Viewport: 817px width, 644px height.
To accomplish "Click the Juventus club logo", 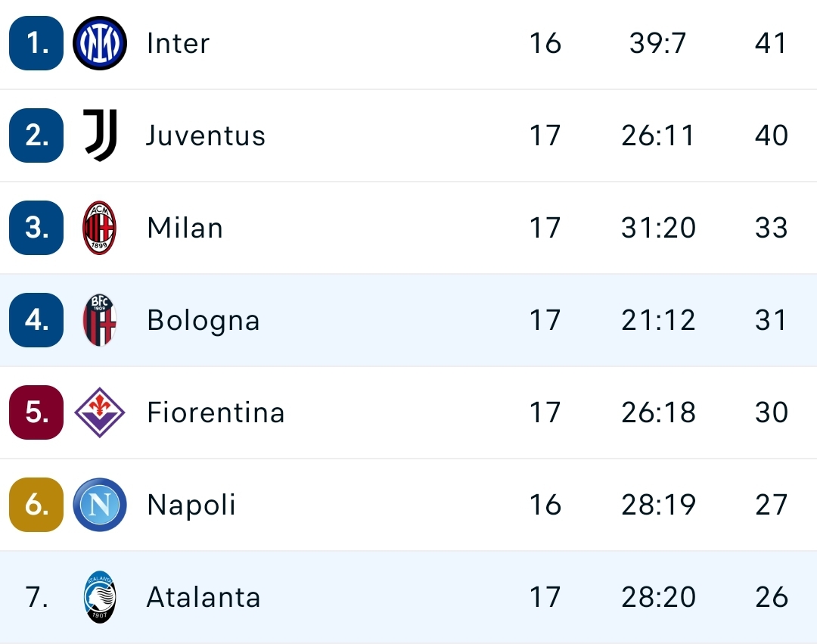I will click(x=98, y=135).
